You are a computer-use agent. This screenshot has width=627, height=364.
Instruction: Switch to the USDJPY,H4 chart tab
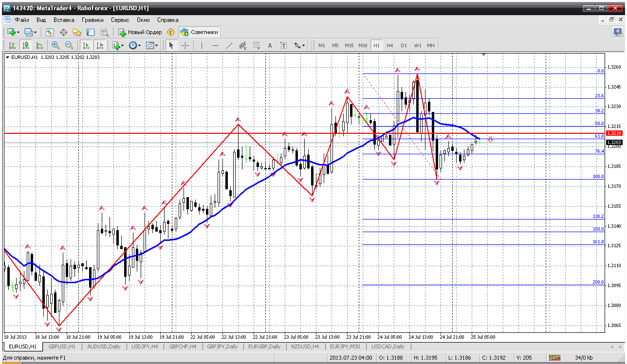[x=144, y=346]
